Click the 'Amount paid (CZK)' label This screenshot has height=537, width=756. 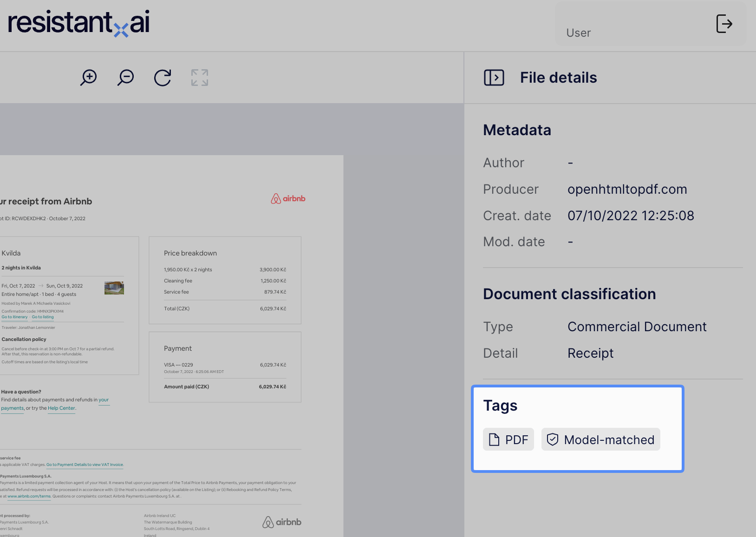click(186, 386)
